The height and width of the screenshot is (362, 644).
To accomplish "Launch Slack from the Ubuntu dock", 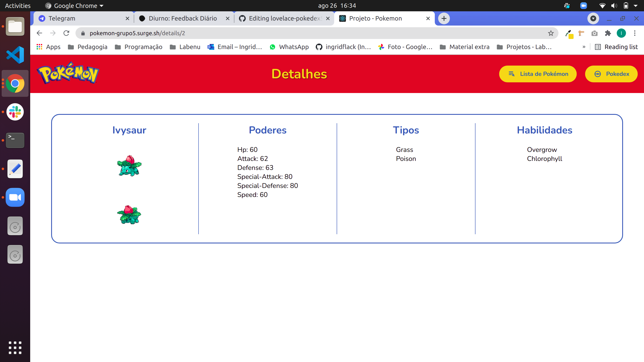I will click(15, 112).
